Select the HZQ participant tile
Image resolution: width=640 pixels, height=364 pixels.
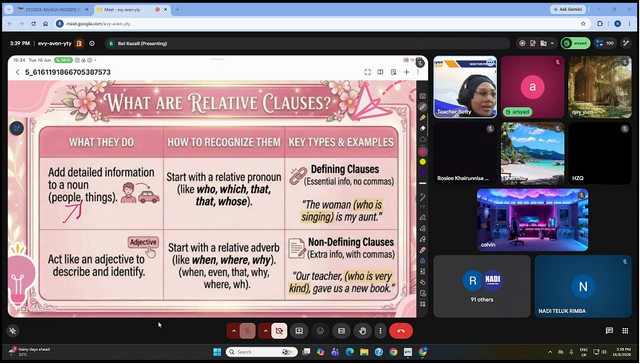click(600, 153)
